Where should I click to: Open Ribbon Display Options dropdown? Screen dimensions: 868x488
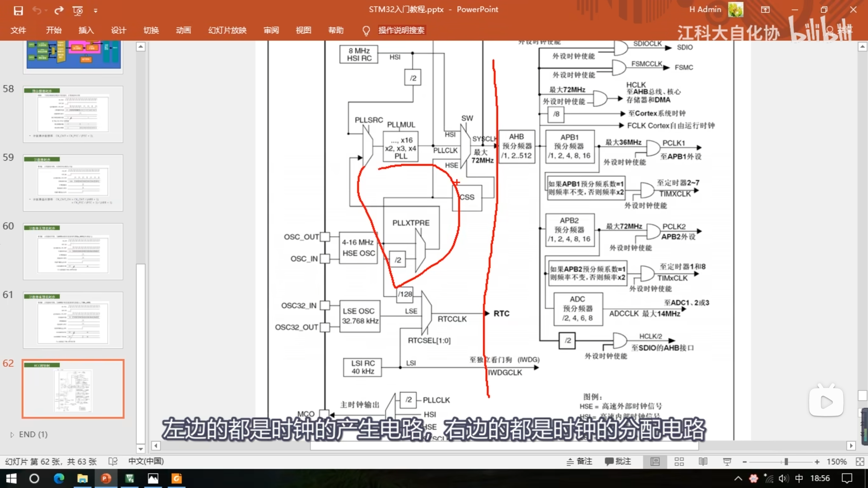tap(765, 10)
